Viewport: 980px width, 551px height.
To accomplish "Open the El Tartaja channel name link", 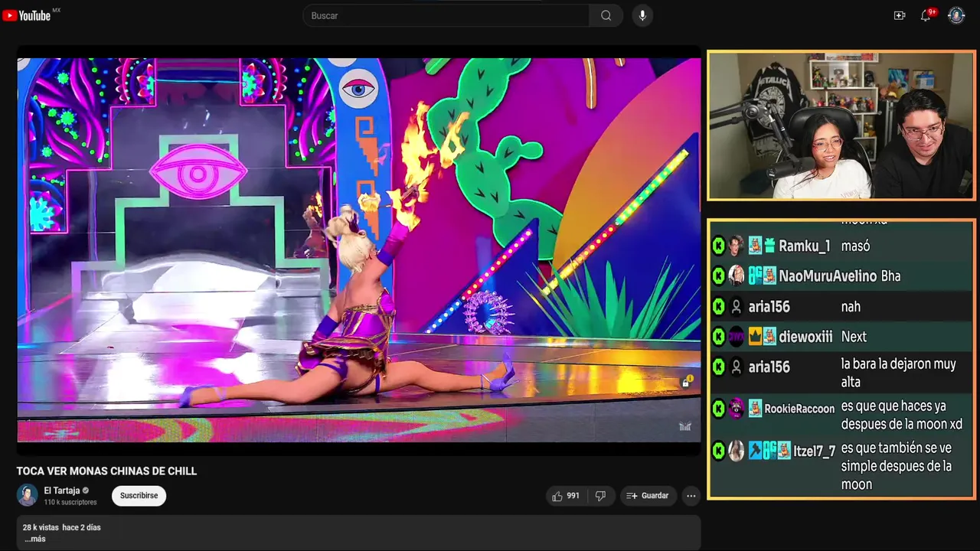I will pos(61,491).
